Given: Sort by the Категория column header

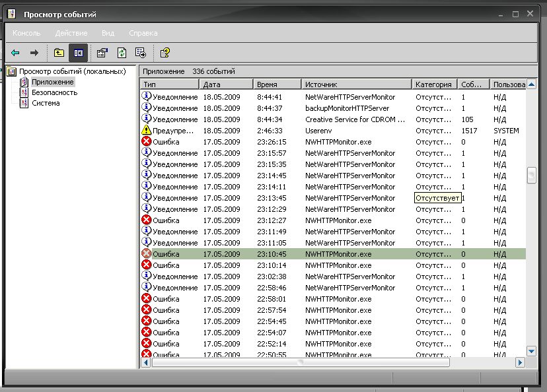Looking at the screenshot, I should tap(435, 84).
